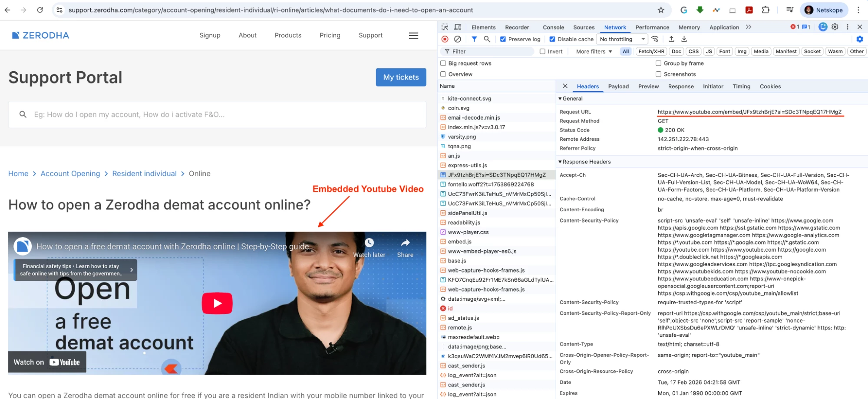Screen dimensions: 868x399
Task: Enable Group by frame checkbox
Action: [659, 63]
